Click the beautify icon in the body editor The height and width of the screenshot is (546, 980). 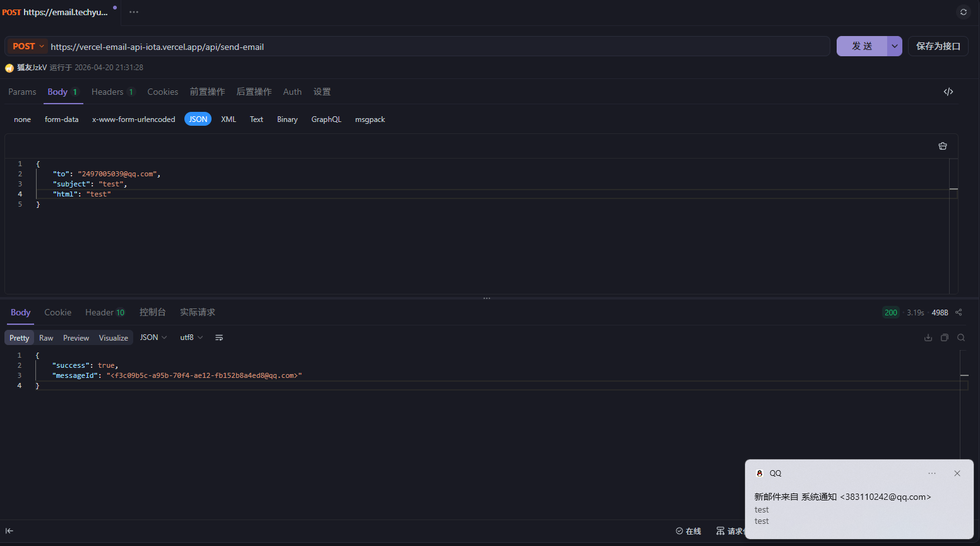(942, 146)
